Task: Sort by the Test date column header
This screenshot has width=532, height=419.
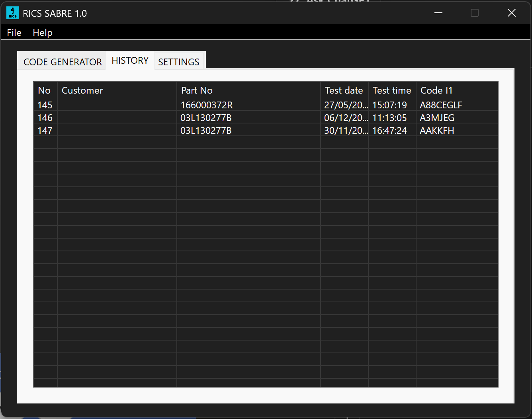Action: point(344,90)
